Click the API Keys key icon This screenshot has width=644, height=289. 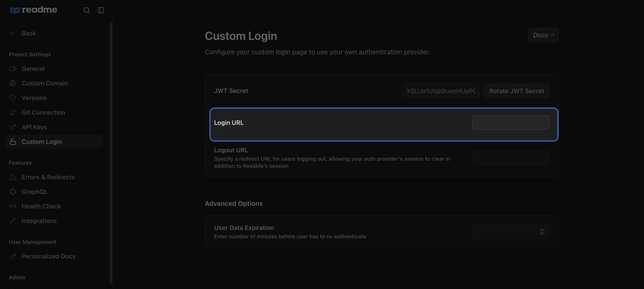pyautogui.click(x=13, y=127)
